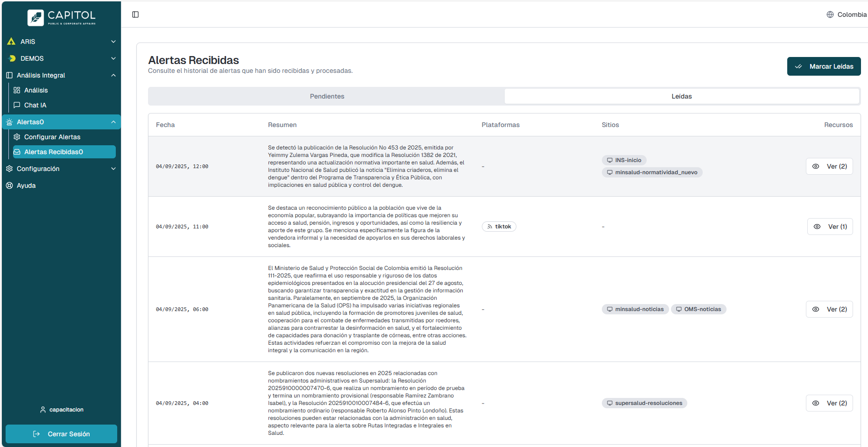Screen dimensions: 868x447
Task: Click the globe icon next to Colombia
Action: click(830, 14)
